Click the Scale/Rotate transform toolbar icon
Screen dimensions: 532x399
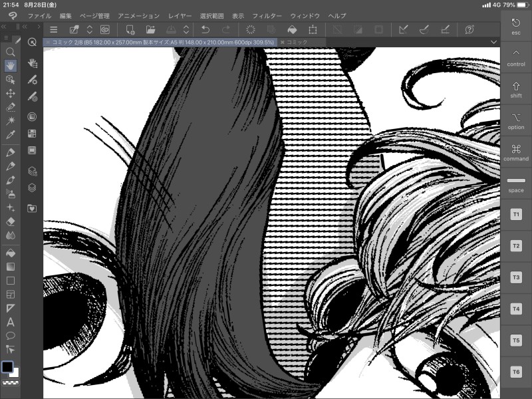pyautogui.click(x=313, y=29)
